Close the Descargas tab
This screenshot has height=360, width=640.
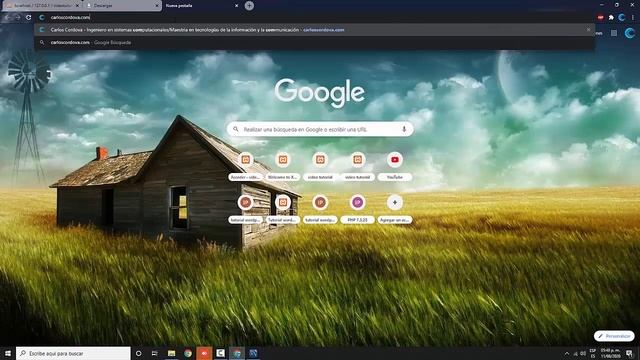(x=157, y=6)
